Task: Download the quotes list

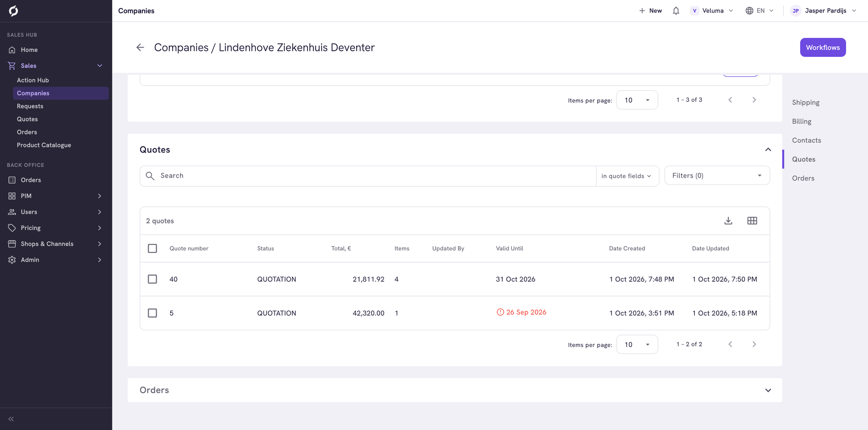Action: (x=728, y=220)
